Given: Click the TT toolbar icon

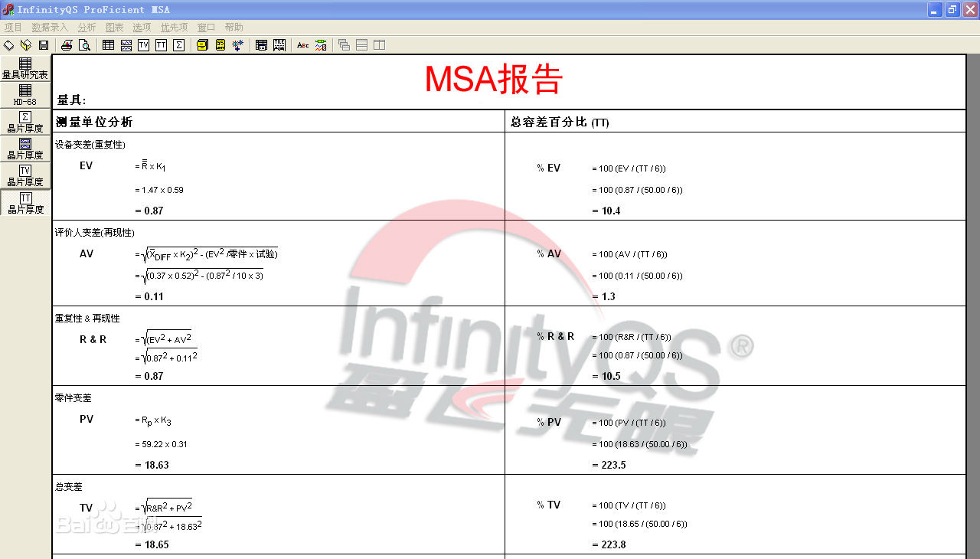Looking at the screenshot, I should tap(161, 45).
